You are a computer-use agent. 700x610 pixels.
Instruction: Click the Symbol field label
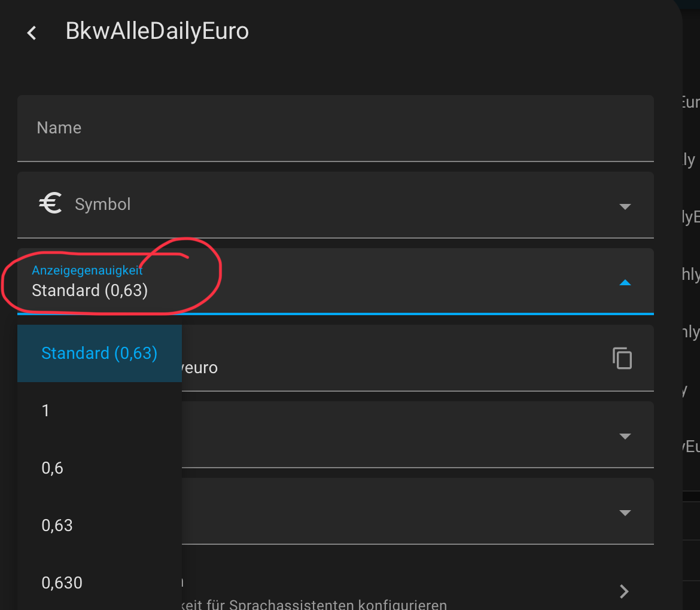coord(102,205)
